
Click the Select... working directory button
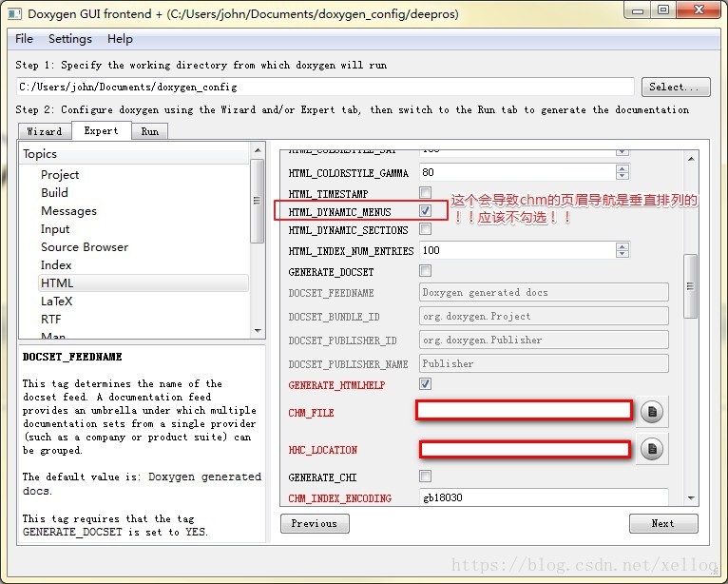(676, 87)
